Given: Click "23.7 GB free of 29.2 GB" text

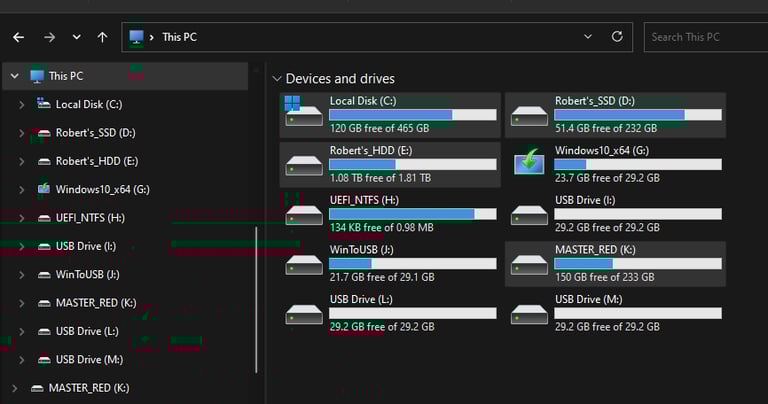Looking at the screenshot, I should [x=607, y=178].
